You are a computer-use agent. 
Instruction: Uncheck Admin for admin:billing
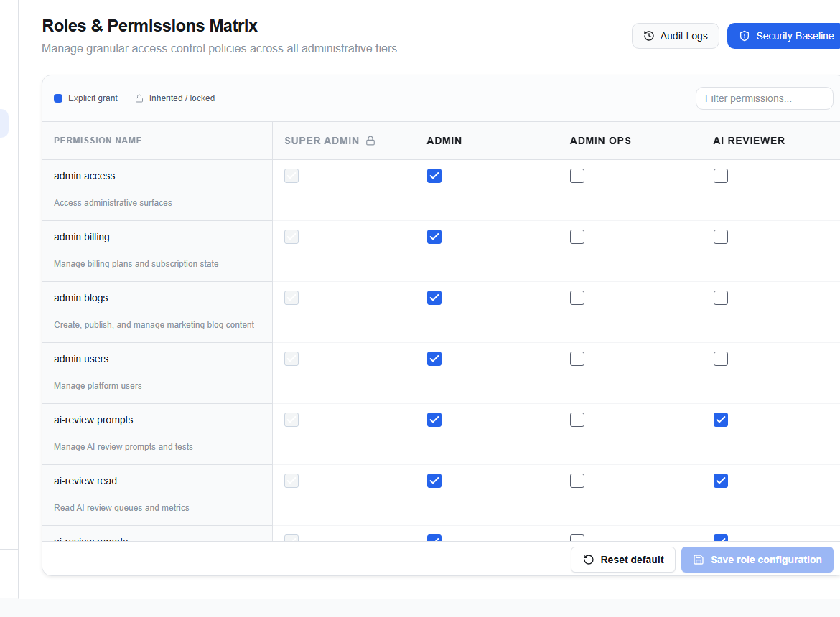coord(434,237)
